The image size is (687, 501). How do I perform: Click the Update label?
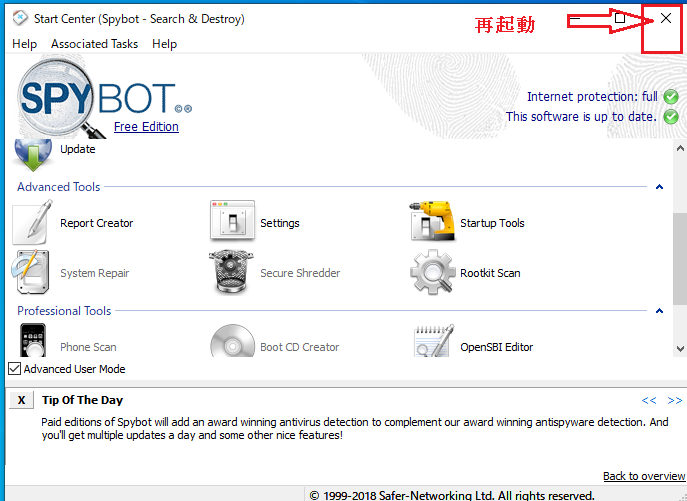(x=78, y=149)
